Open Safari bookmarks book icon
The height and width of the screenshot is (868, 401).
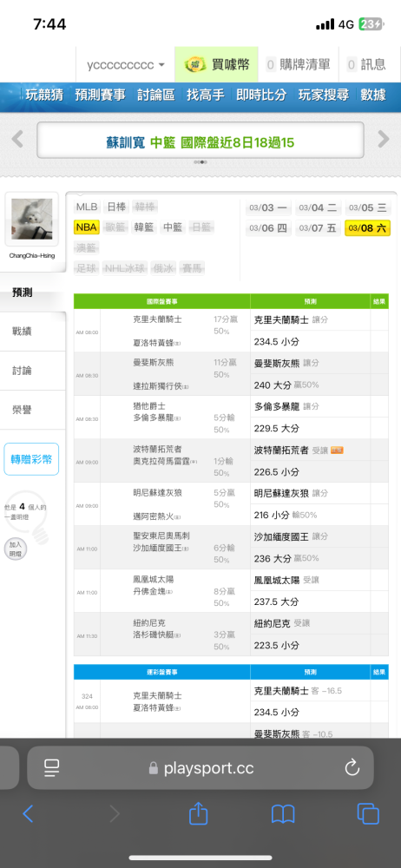(283, 813)
